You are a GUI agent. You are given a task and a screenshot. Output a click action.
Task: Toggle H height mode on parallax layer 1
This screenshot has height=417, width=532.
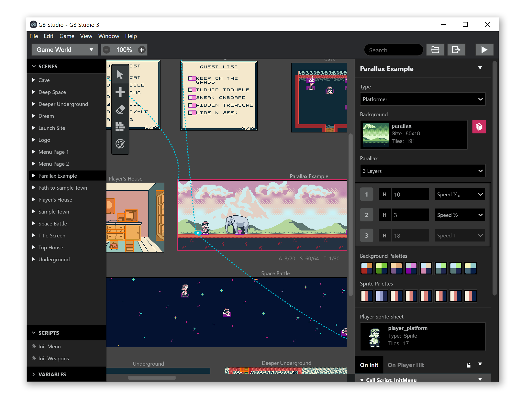point(385,194)
